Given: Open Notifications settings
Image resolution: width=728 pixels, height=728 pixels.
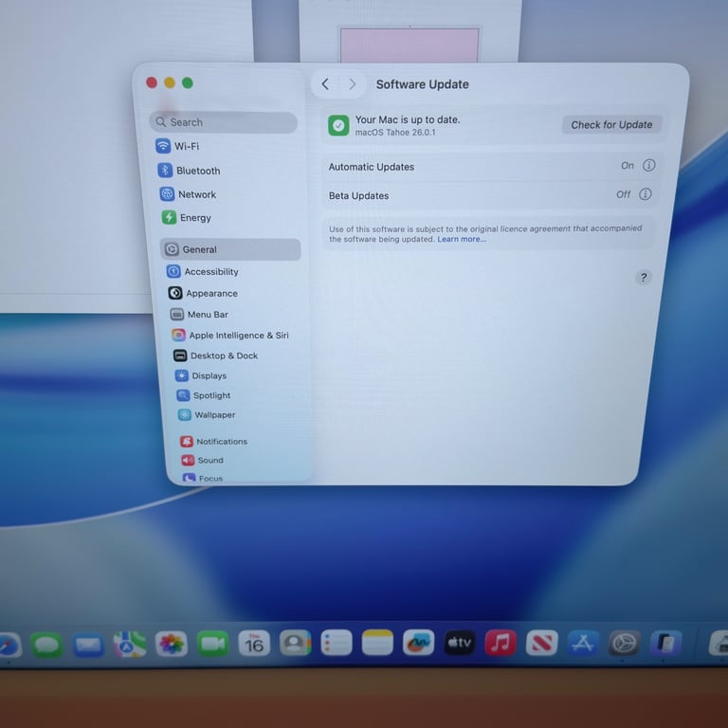Looking at the screenshot, I should tap(213, 441).
